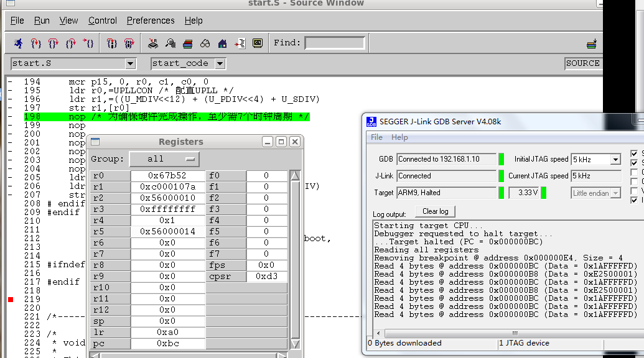
Task: Click the Clear log button
Action: tap(436, 211)
